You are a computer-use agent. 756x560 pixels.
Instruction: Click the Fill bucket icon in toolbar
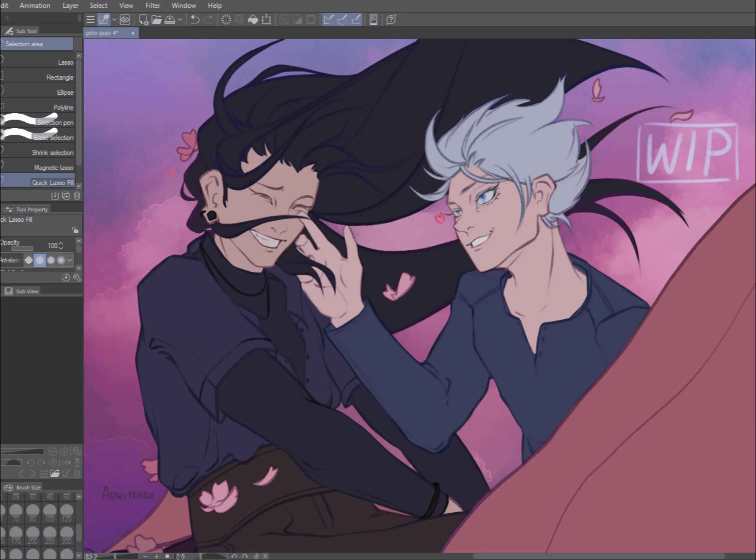coord(253,20)
